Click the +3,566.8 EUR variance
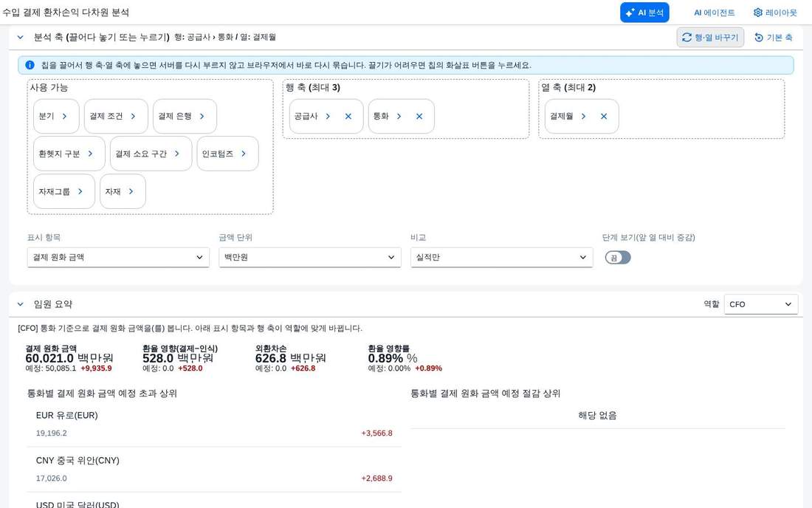 point(377,433)
